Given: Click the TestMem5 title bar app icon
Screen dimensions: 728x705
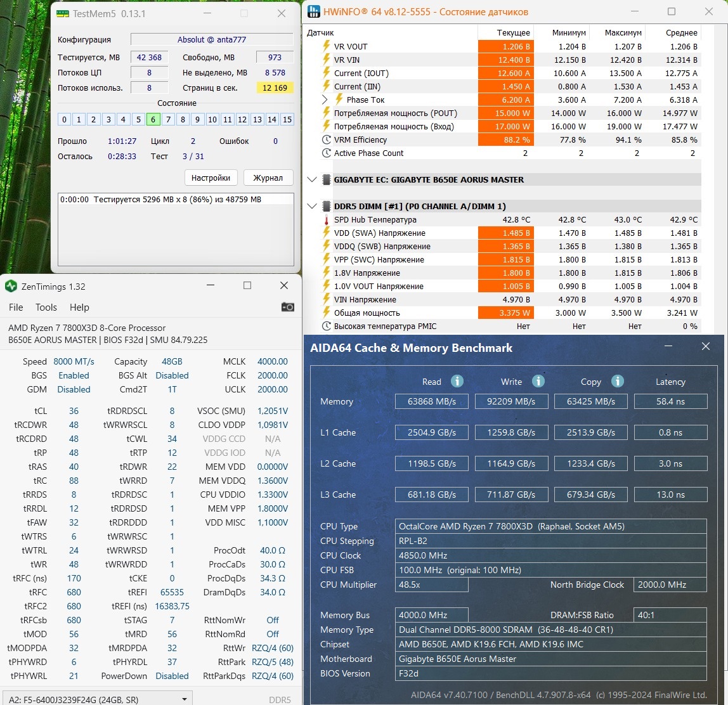Looking at the screenshot, I should (63, 14).
